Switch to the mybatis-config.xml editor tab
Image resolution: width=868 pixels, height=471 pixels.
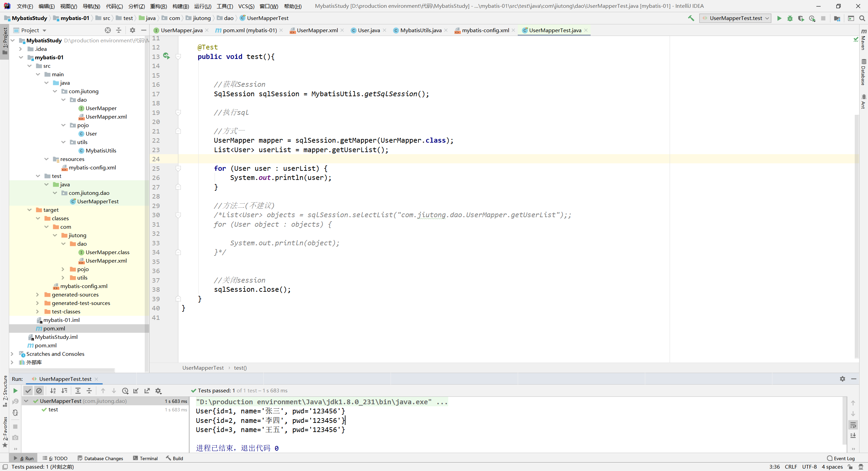click(x=485, y=30)
